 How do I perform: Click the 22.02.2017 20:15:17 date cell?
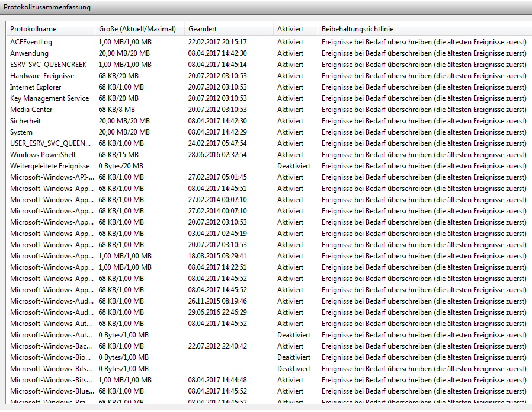click(217, 42)
